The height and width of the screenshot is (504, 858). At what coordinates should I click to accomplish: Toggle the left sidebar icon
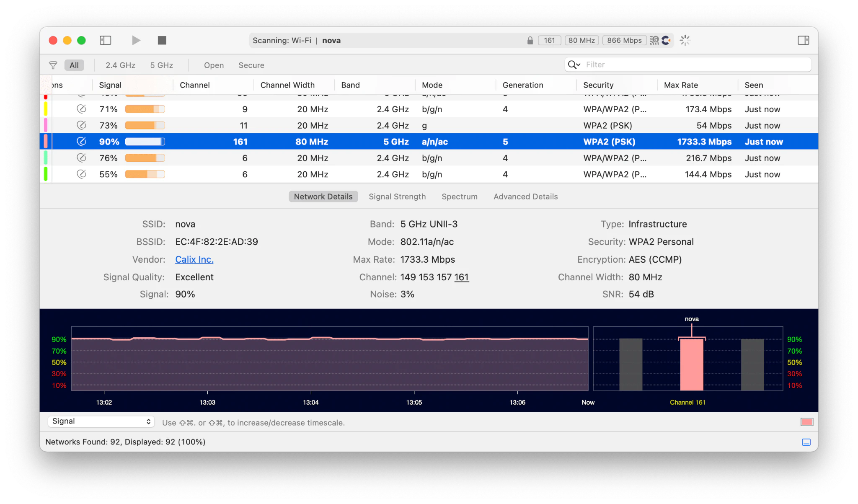tap(105, 40)
